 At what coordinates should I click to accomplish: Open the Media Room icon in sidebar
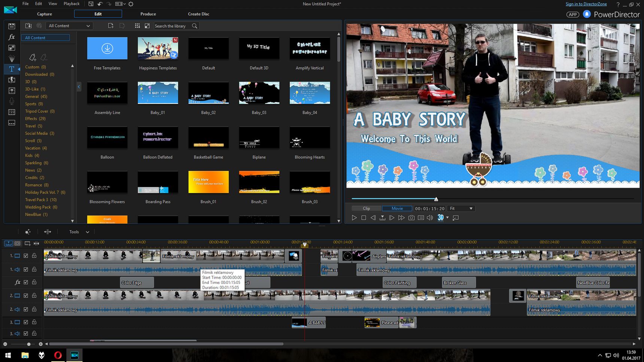[12, 26]
